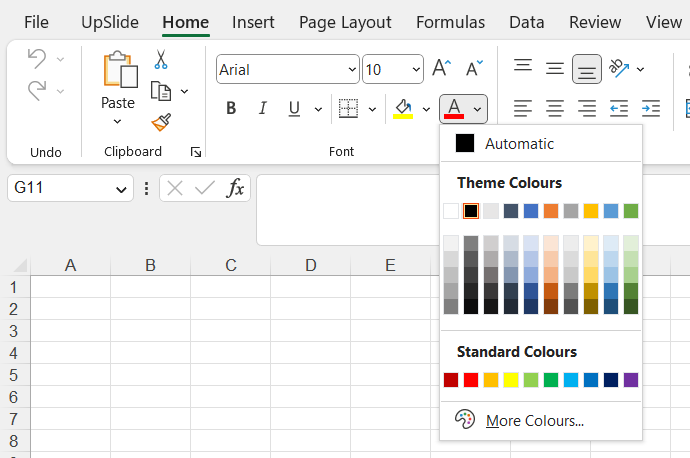Click the Insert Function fx icon
690x458 pixels.
point(235,188)
